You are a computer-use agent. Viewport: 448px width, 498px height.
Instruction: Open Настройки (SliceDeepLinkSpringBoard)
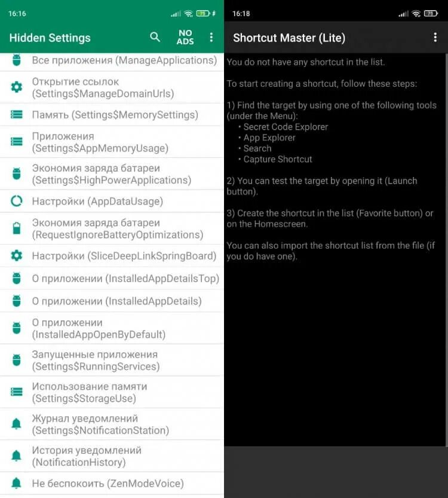point(112,256)
